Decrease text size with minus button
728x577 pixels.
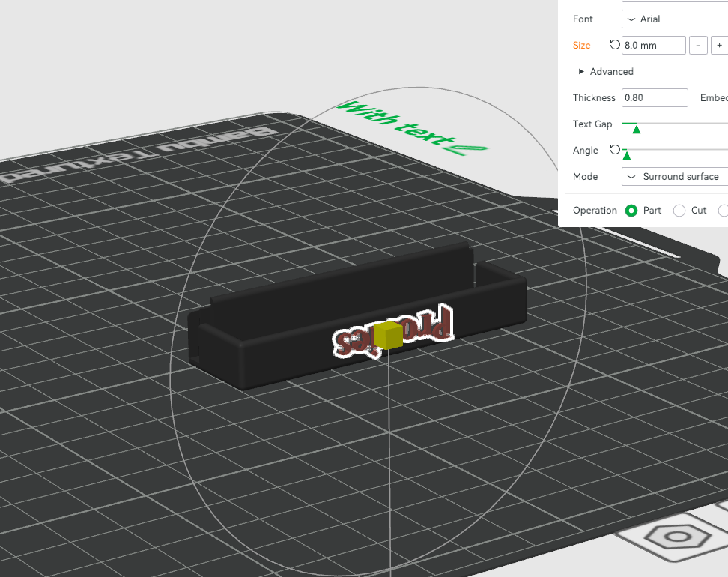(x=698, y=45)
